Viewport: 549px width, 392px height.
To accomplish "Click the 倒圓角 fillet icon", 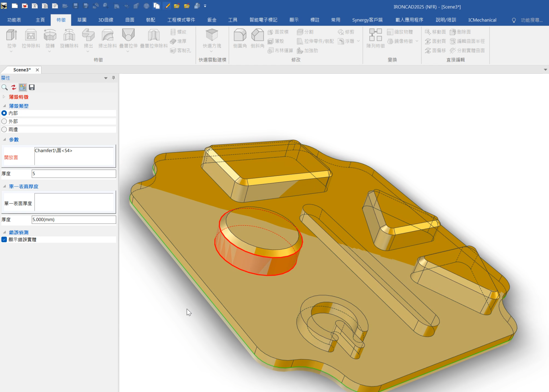I will tap(240, 37).
